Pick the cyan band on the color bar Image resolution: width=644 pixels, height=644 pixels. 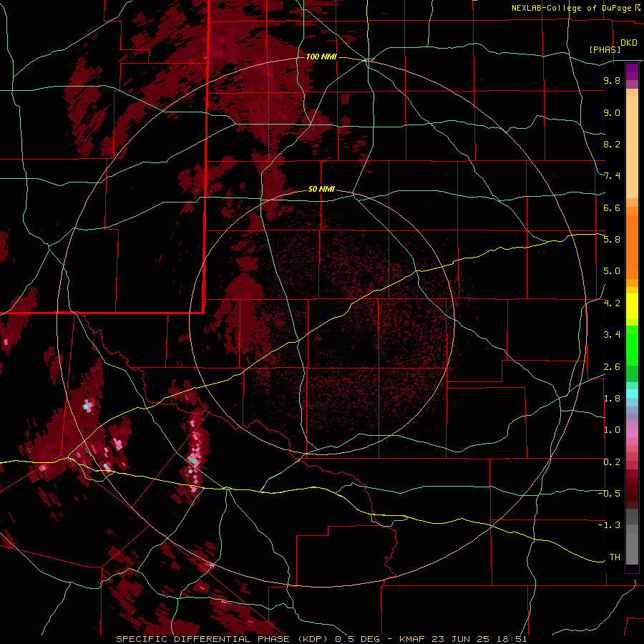pos(632,394)
